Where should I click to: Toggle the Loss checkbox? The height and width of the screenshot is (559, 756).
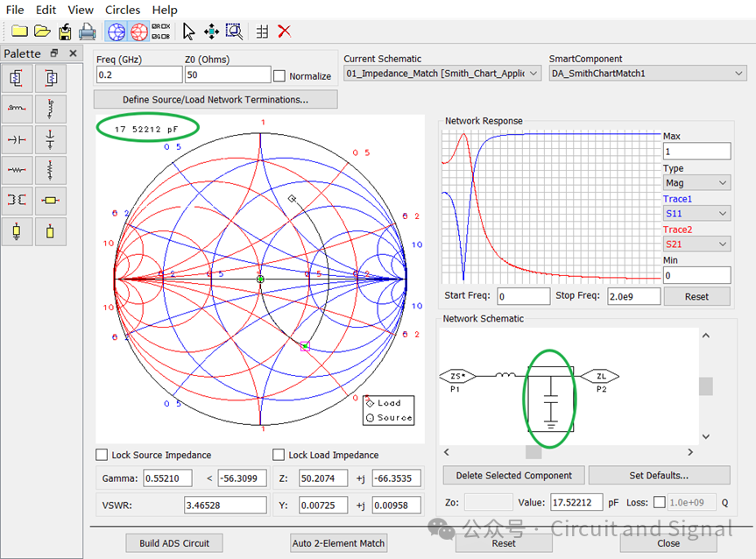tap(660, 502)
